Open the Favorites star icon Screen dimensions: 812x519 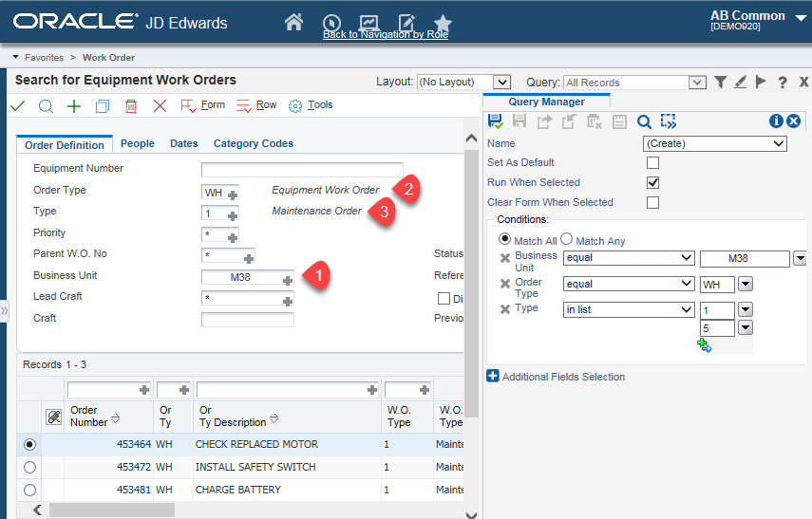click(443, 23)
